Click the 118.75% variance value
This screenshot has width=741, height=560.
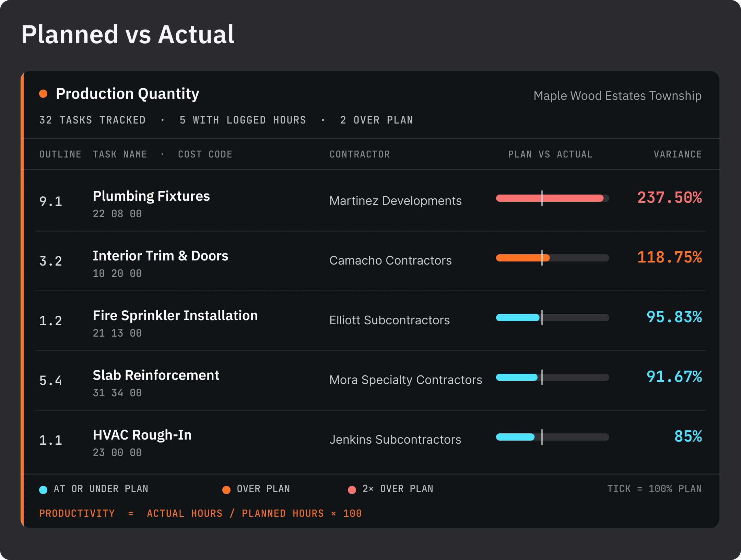tap(670, 257)
